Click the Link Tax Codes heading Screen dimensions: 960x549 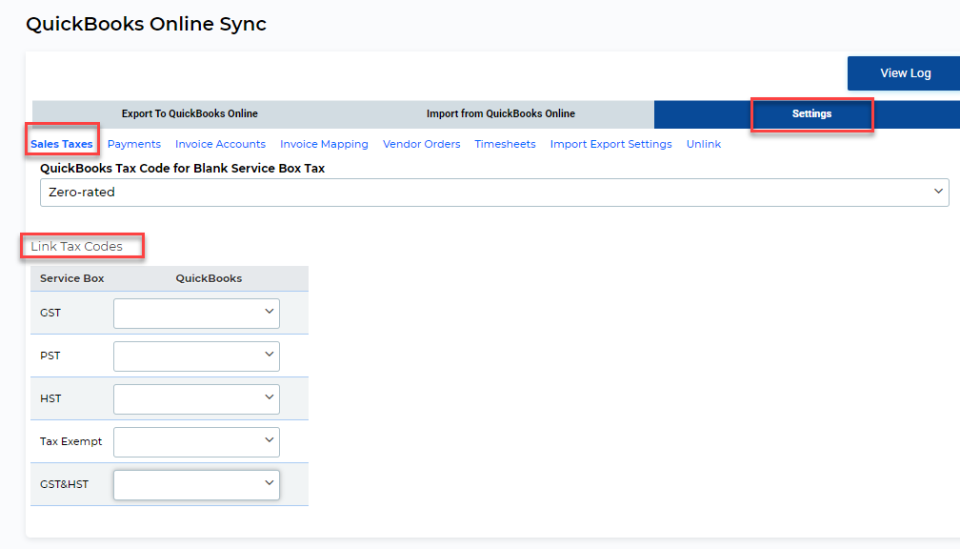pos(77,247)
